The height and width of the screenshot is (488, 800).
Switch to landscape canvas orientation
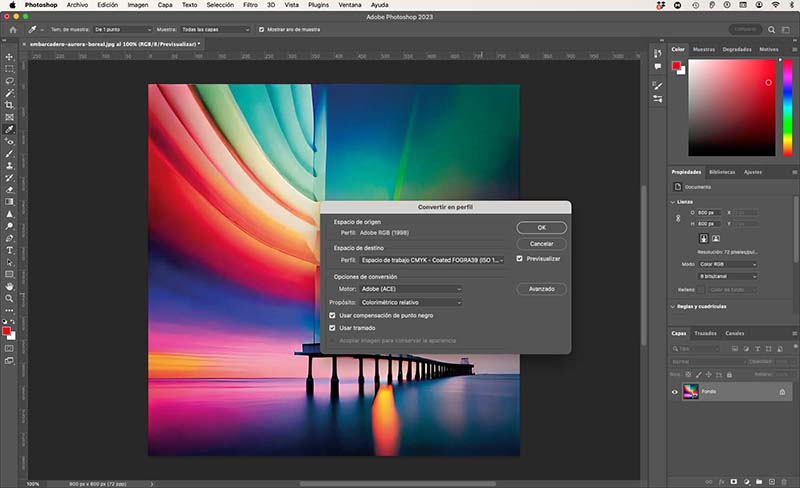click(x=716, y=238)
